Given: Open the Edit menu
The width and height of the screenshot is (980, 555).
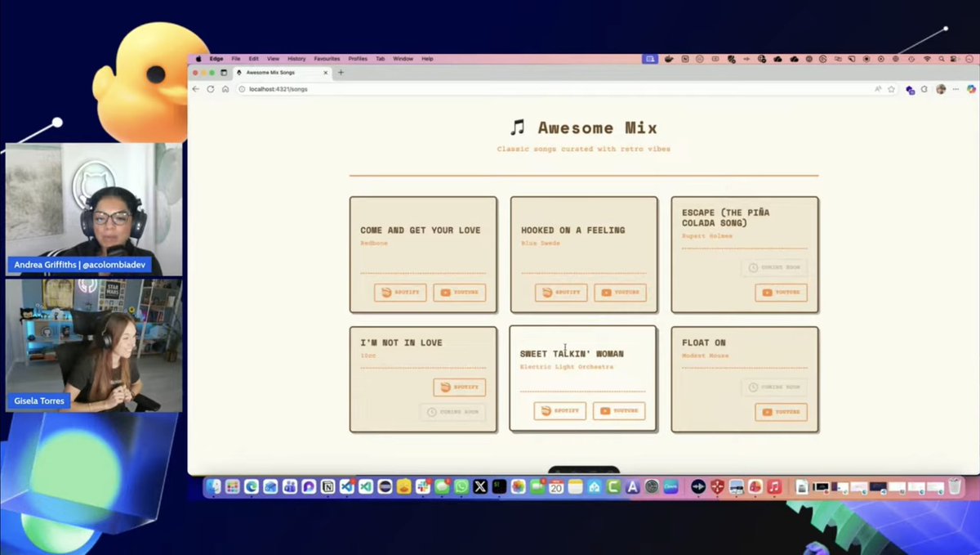Looking at the screenshot, I should click(254, 59).
